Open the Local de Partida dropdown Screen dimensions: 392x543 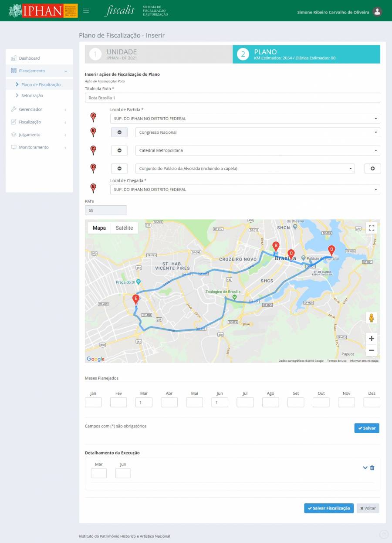(245, 119)
